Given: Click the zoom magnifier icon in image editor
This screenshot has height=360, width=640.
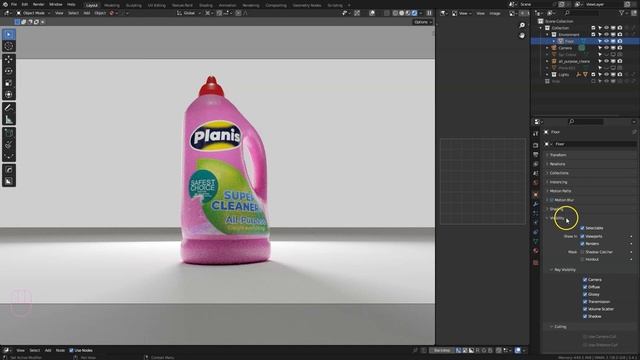Looking at the screenshot, I should (522, 25).
